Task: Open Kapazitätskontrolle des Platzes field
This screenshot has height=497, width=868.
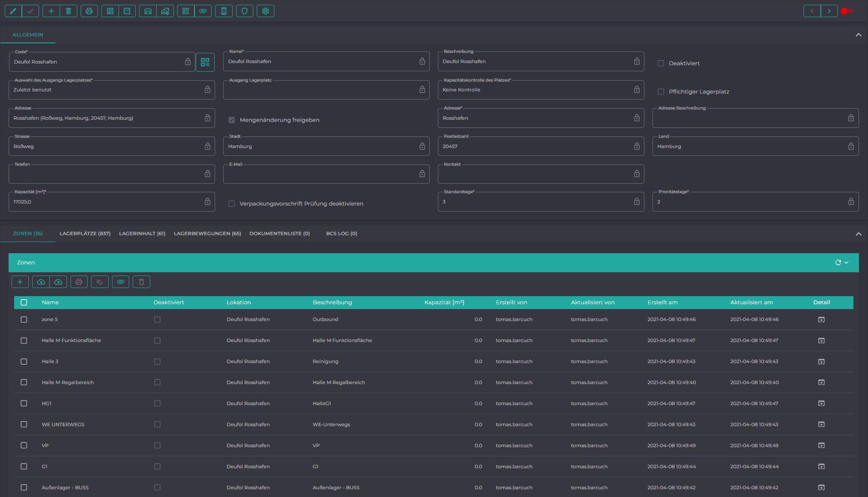Action: pyautogui.click(x=541, y=90)
